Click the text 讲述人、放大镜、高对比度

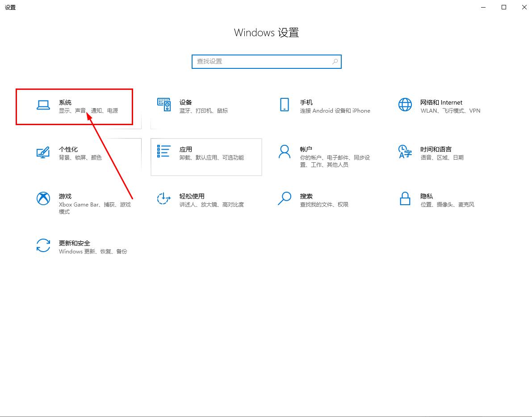[x=211, y=204]
